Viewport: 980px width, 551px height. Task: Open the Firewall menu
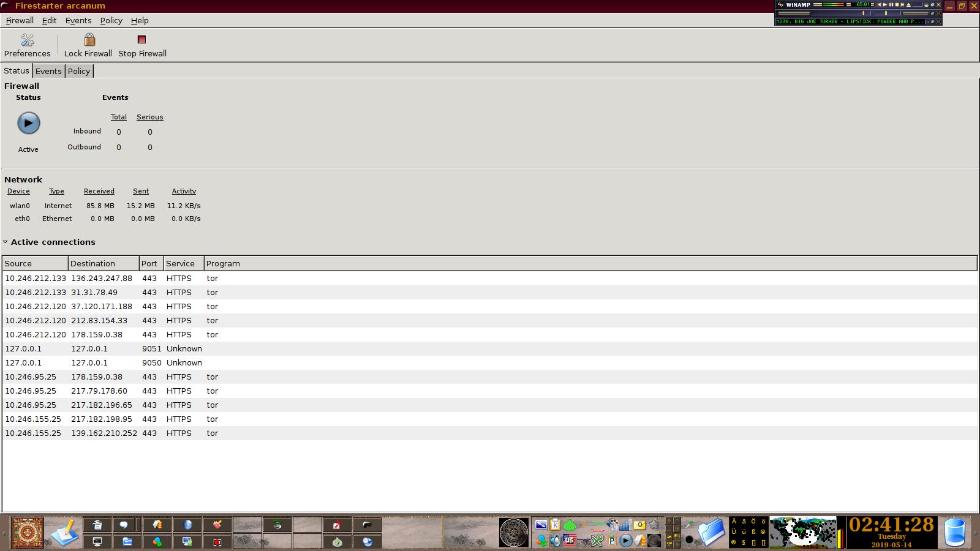(x=20, y=20)
